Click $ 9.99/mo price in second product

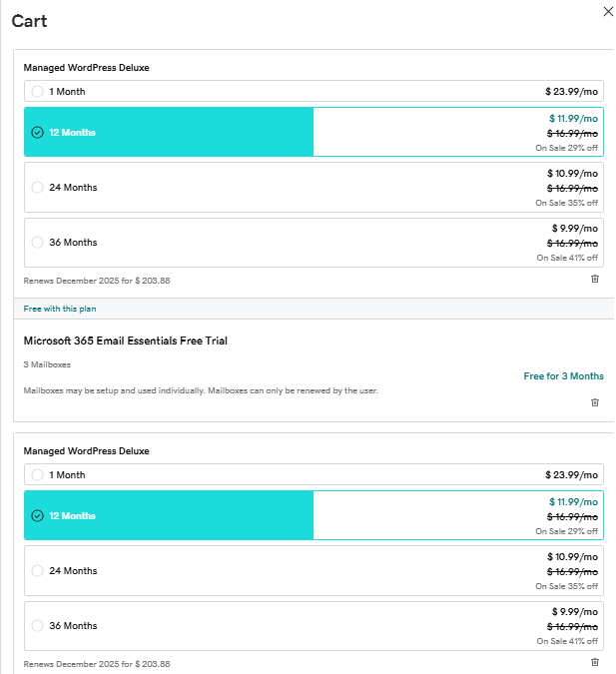tap(575, 612)
